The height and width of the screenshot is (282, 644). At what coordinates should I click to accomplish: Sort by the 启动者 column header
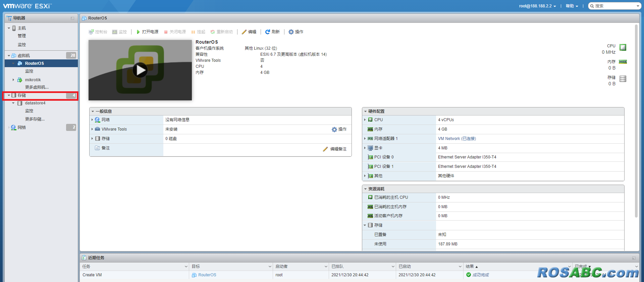tap(281, 267)
